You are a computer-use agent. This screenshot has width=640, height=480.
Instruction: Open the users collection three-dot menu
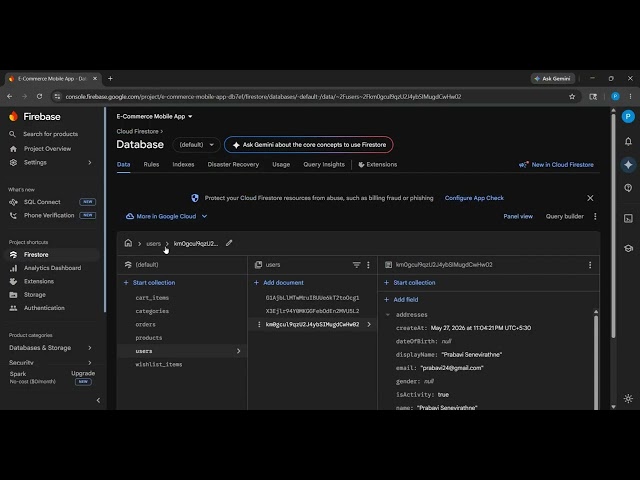[x=368, y=265]
